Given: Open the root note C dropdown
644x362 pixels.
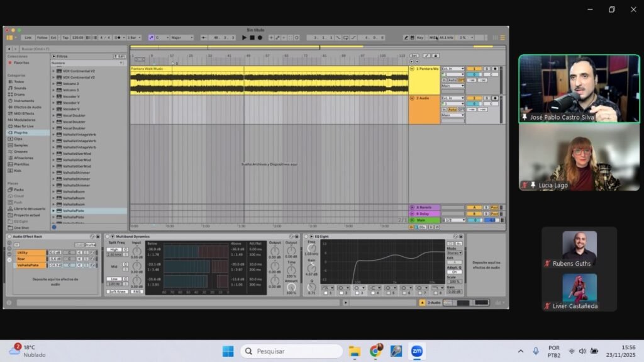Looking at the screenshot, I should (x=162, y=37).
